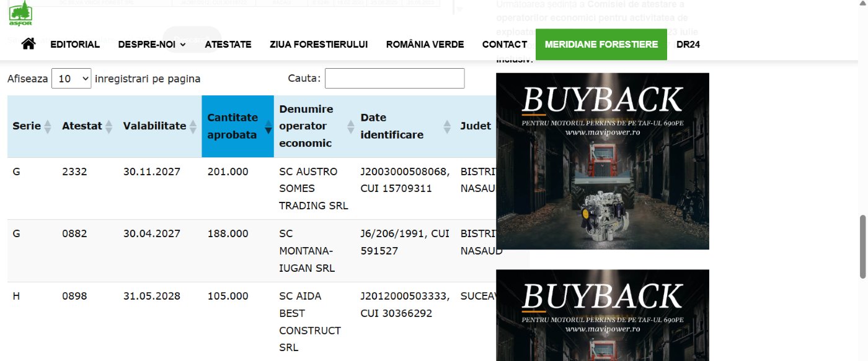The image size is (868, 361).
Task: Sort by Date identificare column arrows
Action: (448, 126)
